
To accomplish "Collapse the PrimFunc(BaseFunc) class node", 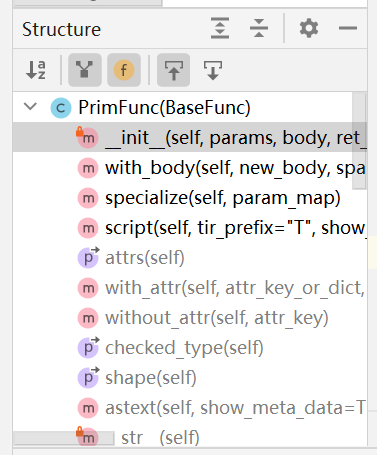I will (x=31, y=107).
